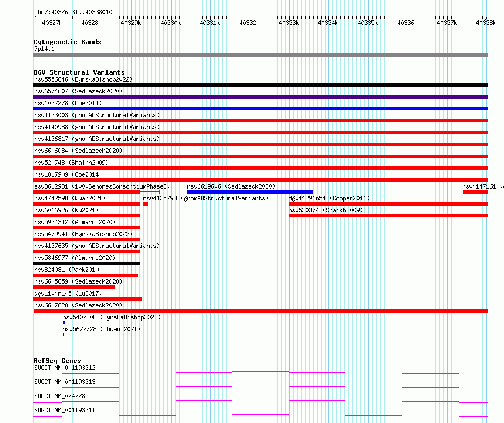Open nsv6574607 (Sedlazeck2020) variant label
Image resolution: width=504 pixels, height=423 pixels.
pyautogui.click(x=78, y=91)
